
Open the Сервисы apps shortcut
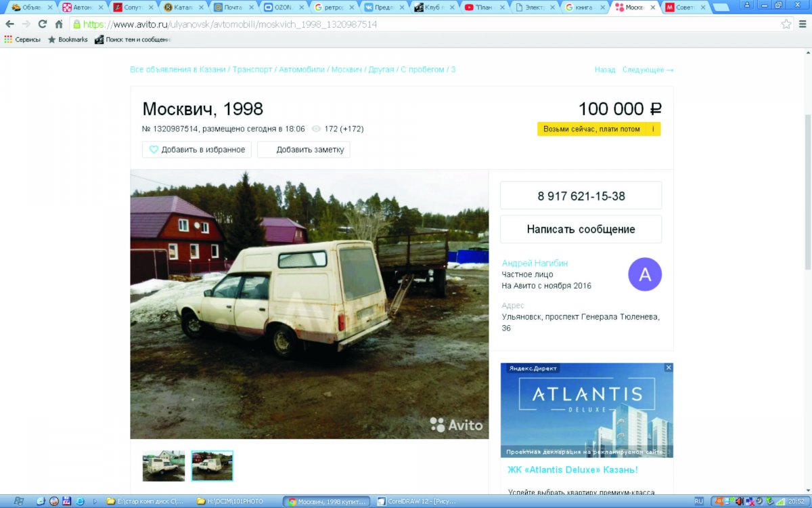pyautogui.click(x=22, y=39)
